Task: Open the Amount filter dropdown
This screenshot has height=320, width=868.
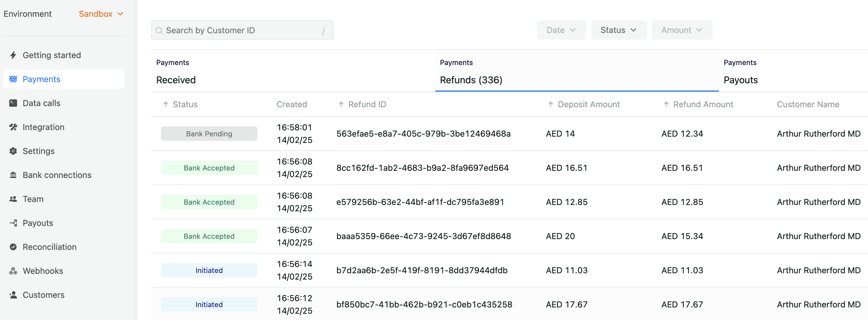Action: 682,30
